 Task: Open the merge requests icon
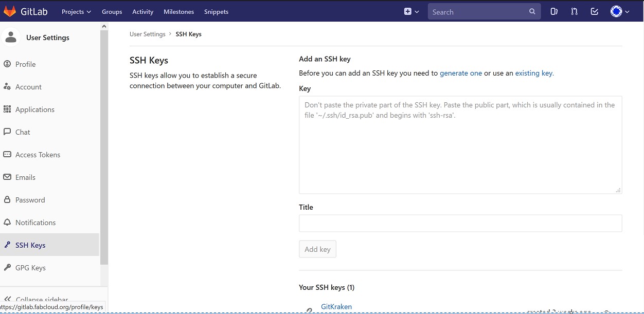574,11
